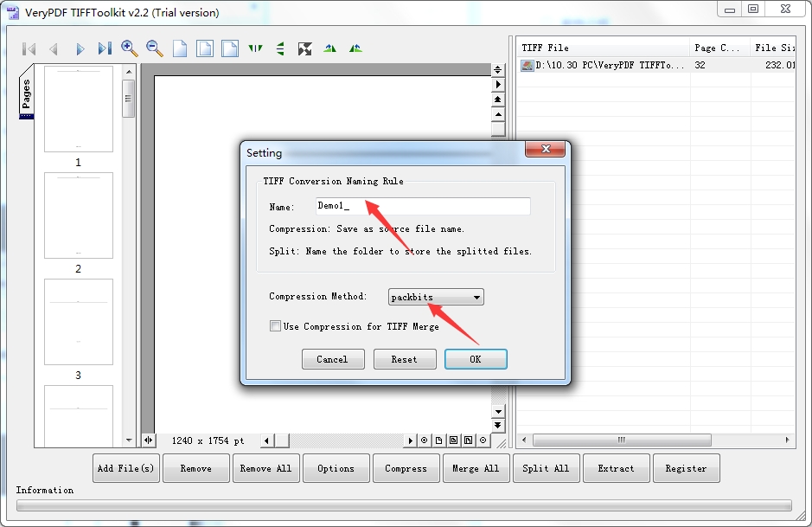Click the Page Count column header
The image size is (812, 527).
(x=720, y=48)
